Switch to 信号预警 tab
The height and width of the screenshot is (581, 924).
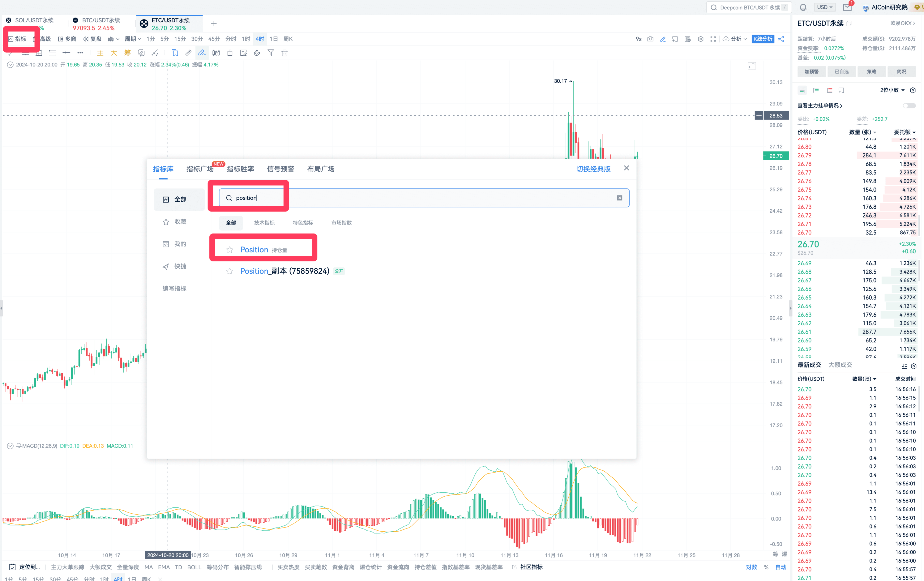tap(280, 169)
